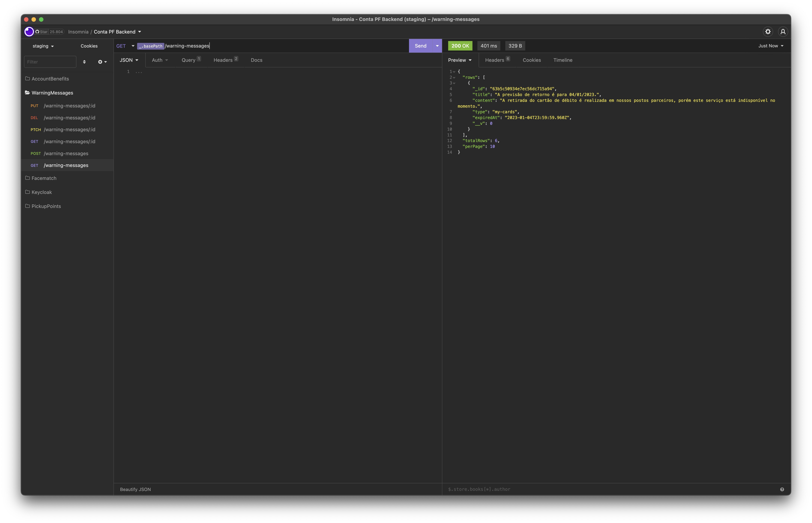The width and height of the screenshot is (812, 523).
Task: Click the help question mark icon
Action: 782,489
